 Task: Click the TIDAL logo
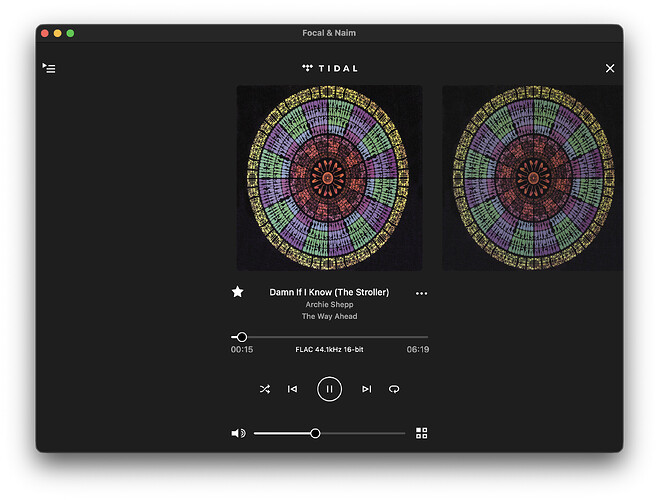tap(330, 68)
